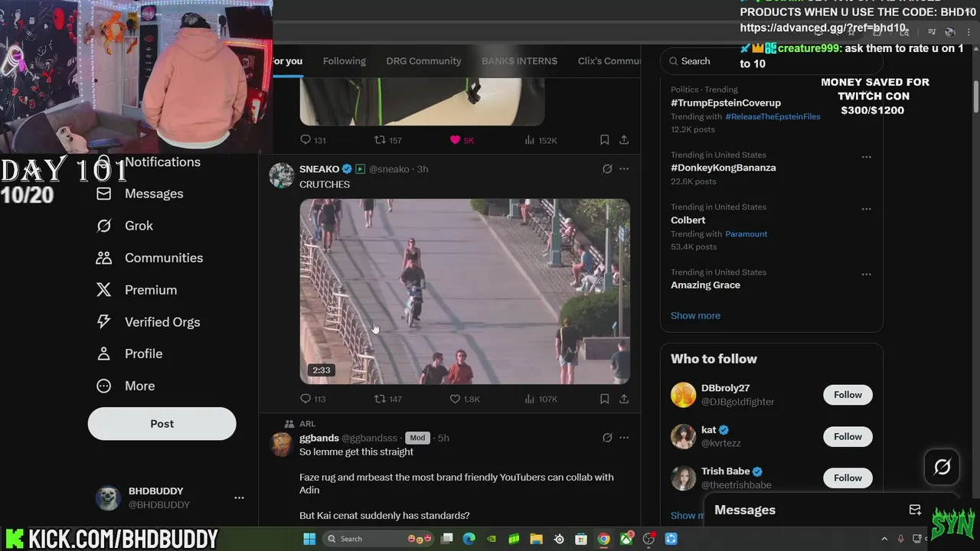Open the Communities people icon

click(x=103, y=258)
